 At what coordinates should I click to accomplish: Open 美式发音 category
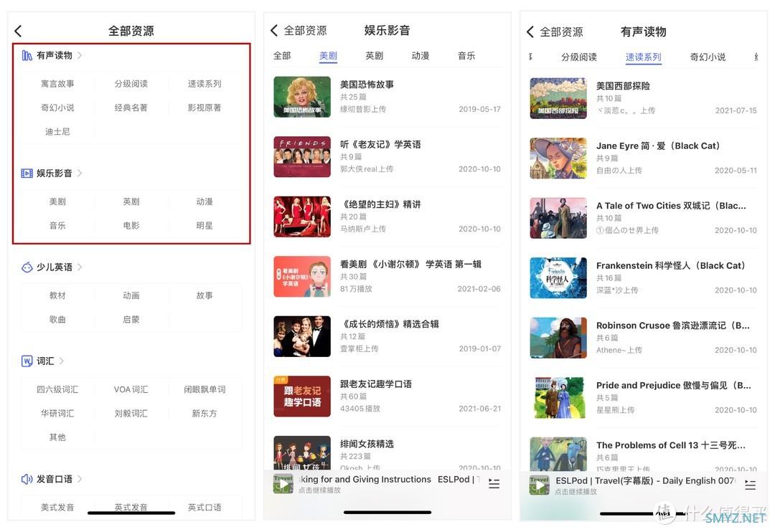pos(57,508)
